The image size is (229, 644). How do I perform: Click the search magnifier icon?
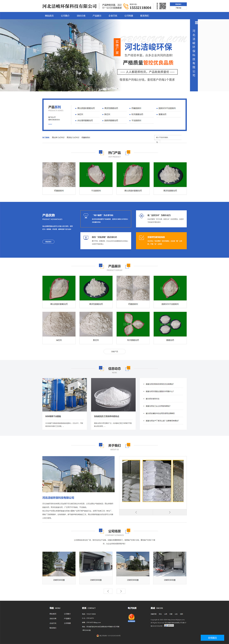(x=157, y=142)
